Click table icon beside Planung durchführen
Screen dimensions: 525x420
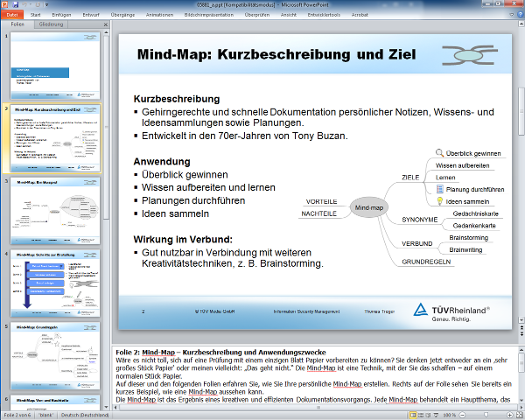tap(439, 189)
